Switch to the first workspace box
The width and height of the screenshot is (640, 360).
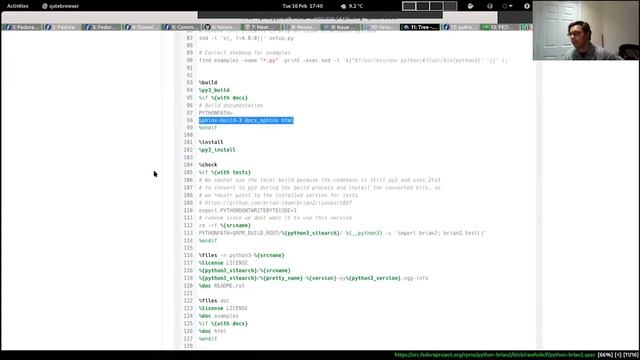point(409,6)
